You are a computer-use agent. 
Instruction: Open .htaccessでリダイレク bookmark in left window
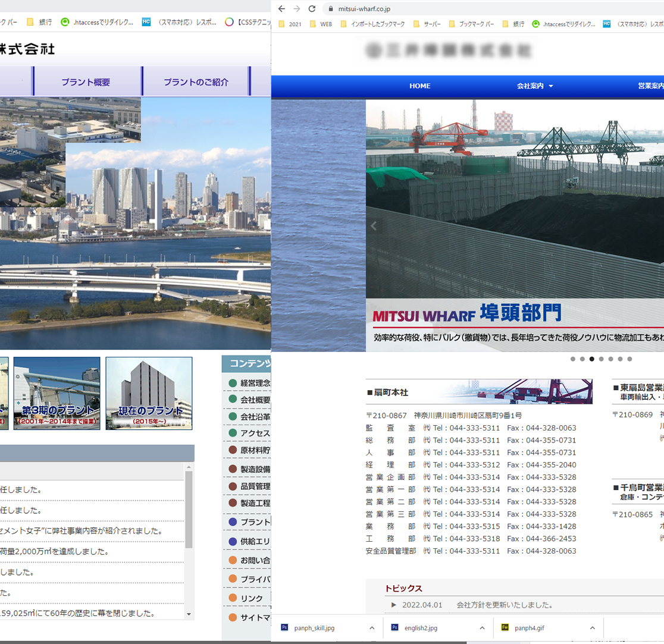(x=97, y=22)
